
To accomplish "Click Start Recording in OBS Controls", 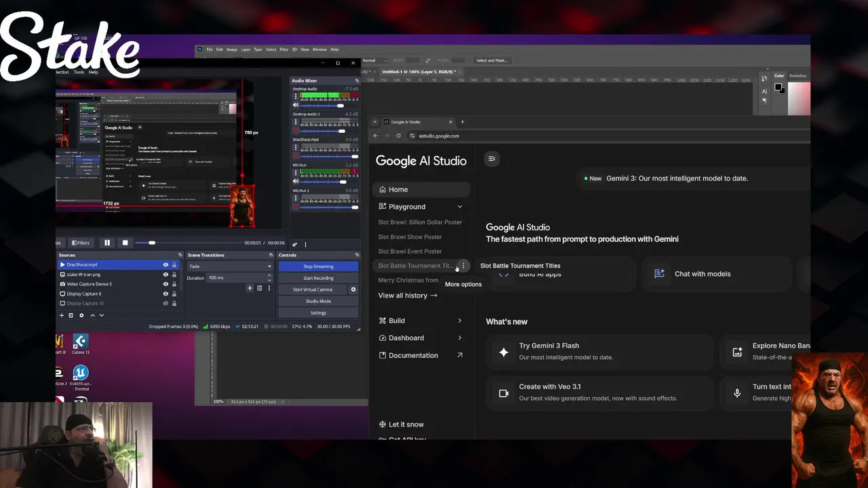I will click(318, 278).
